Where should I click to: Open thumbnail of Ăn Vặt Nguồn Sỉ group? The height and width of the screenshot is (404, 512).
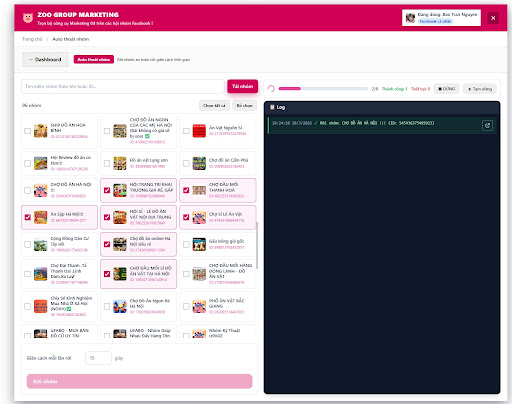[199, 131]
